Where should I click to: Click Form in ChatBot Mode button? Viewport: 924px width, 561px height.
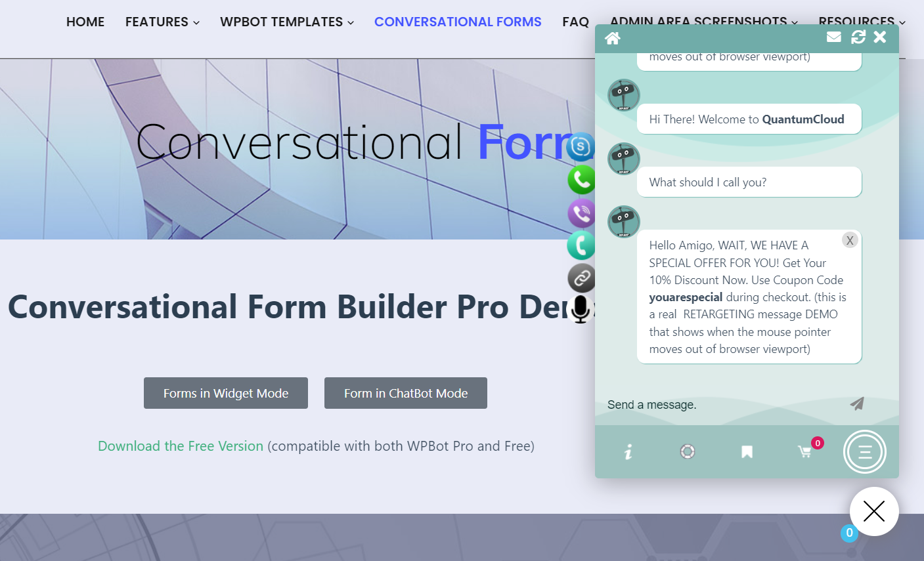click(406, 393)
